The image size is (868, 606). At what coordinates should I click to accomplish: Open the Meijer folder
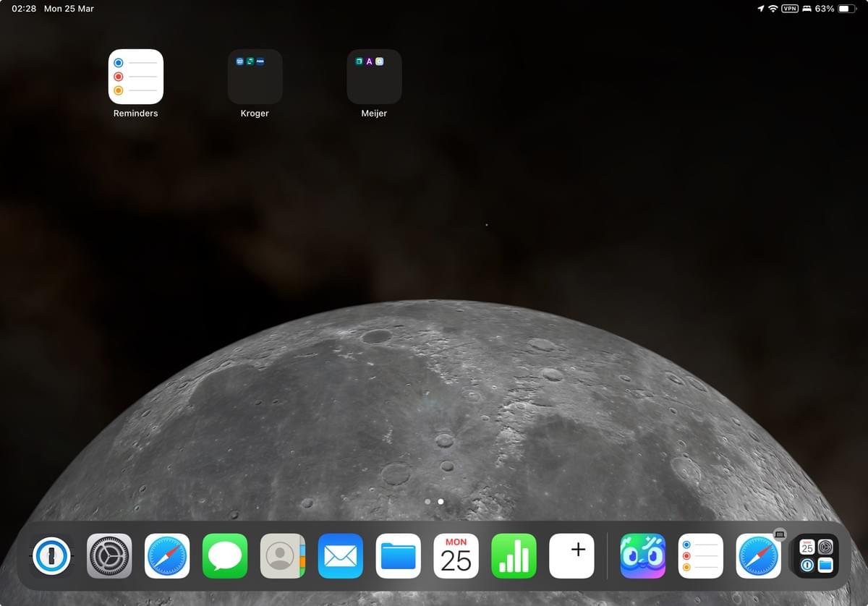374,77
